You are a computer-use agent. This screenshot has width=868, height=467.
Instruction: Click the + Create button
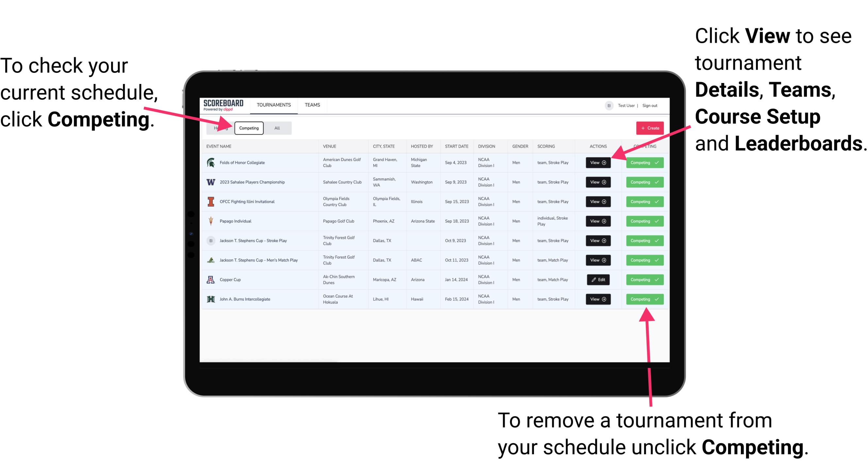(650, 128)
